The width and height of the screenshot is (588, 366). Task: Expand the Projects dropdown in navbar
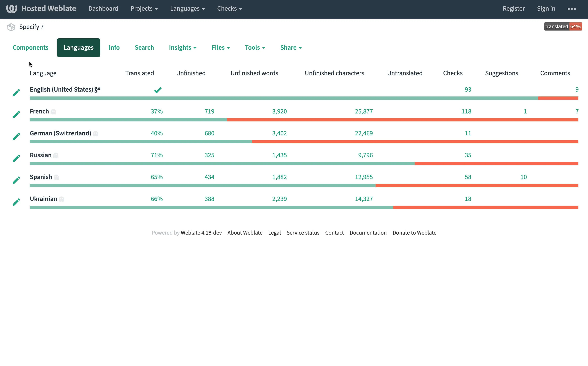click(144, 9)
